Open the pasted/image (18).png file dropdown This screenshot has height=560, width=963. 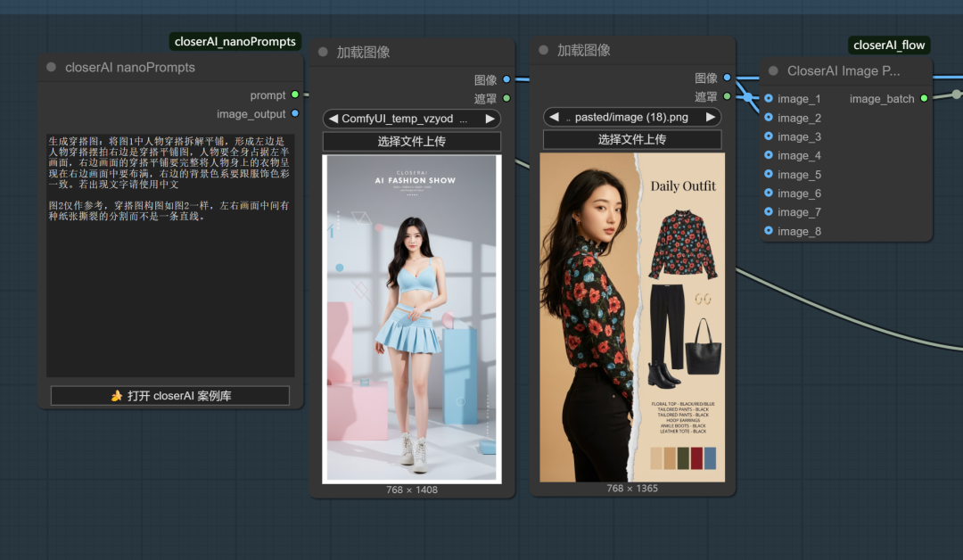[631, 117]
